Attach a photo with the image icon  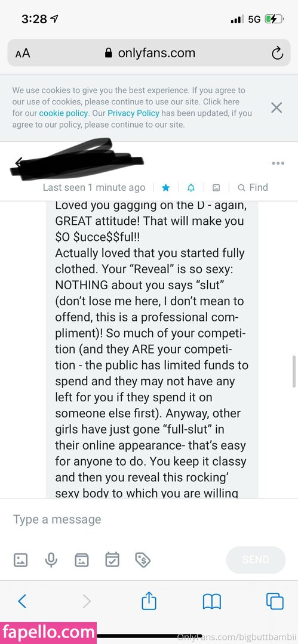tap(20, 560)
